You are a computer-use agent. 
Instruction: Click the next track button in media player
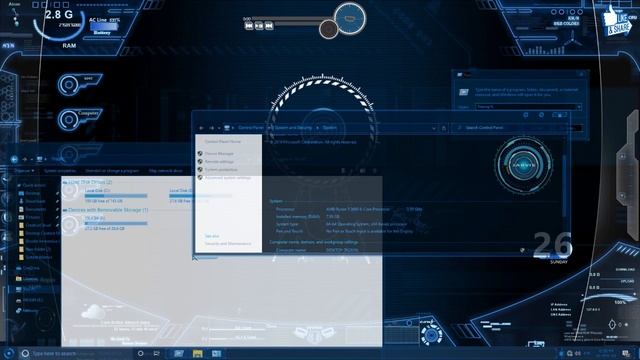pyautogui.click(x=269, y=26)
